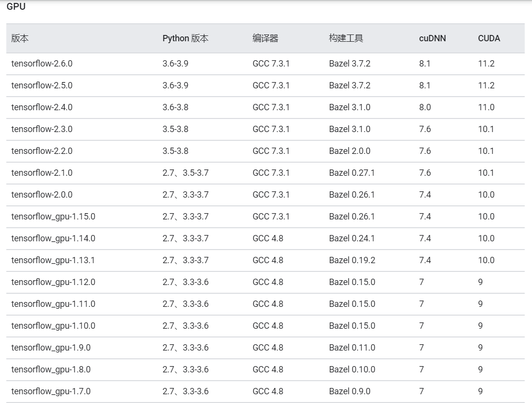Click Bazel 3.7.2 in the tensorflow-2.5.0 row
The height and width of the screenshot is (403, 532).
349,85
